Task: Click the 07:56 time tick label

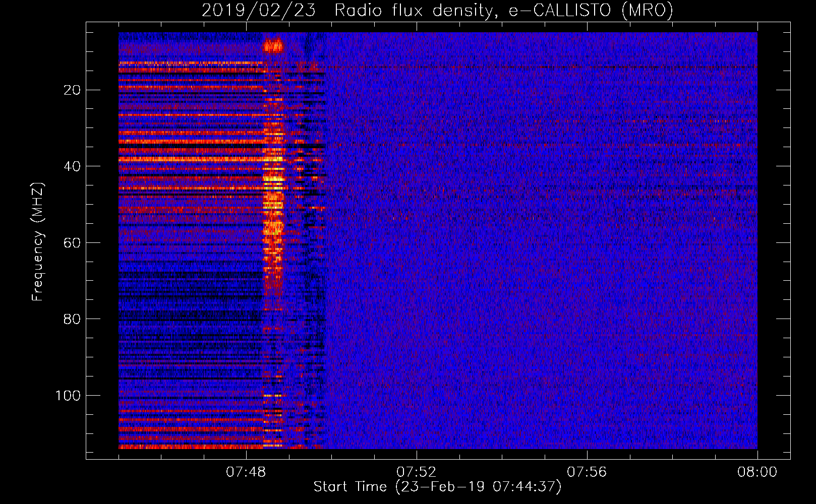Action: tap(587, 472)
